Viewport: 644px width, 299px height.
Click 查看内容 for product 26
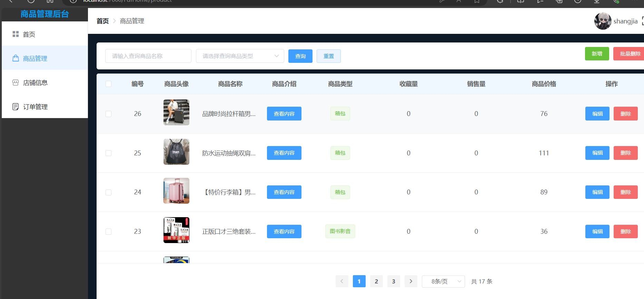click(284, 114)
